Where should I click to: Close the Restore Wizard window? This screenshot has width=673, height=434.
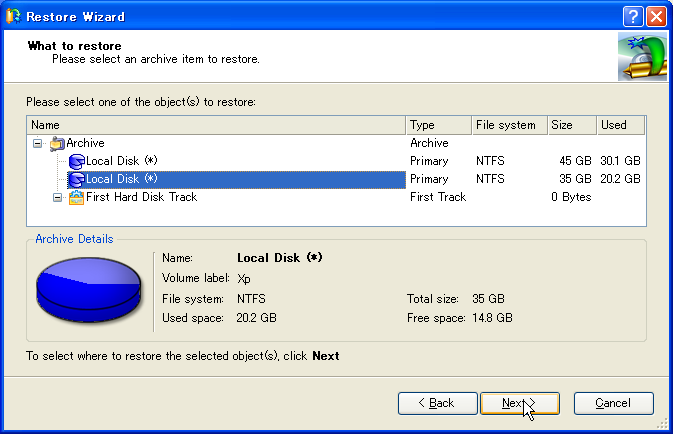tap(656, 16)
